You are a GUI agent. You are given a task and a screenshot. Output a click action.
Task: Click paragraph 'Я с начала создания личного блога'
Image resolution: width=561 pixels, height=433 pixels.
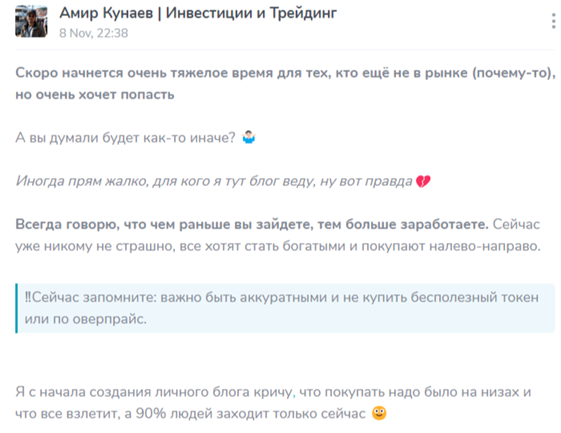pos(273,403)
